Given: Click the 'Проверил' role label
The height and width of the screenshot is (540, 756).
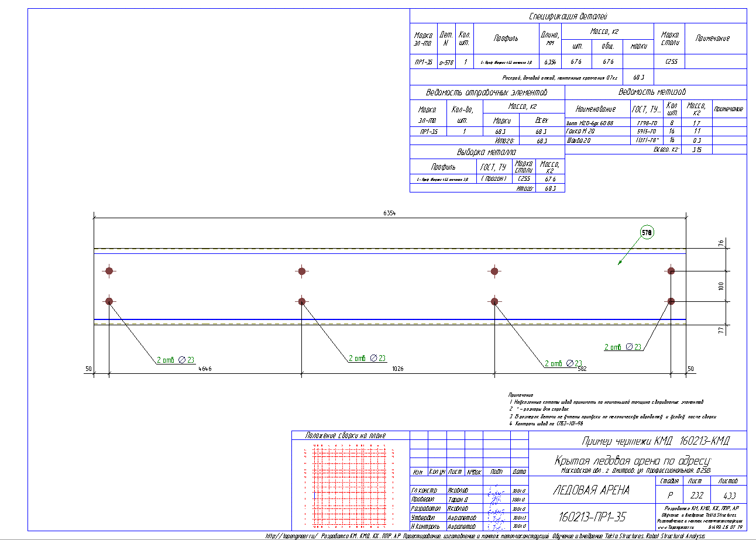Looking at the screenshot, I should (424, 500).
